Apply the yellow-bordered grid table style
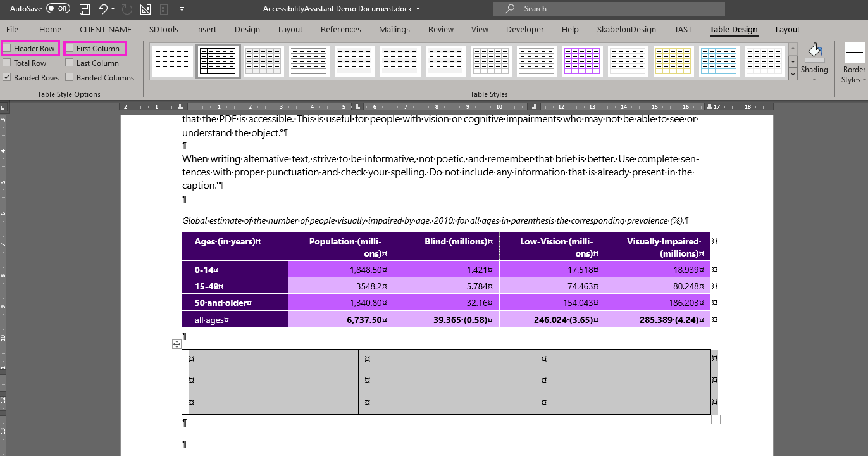 674,61
